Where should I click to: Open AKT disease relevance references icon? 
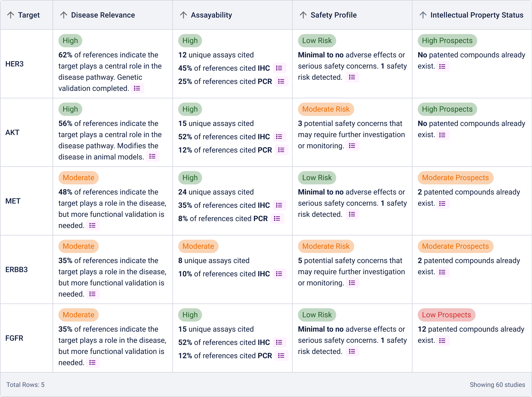click(x=153, y=156)
